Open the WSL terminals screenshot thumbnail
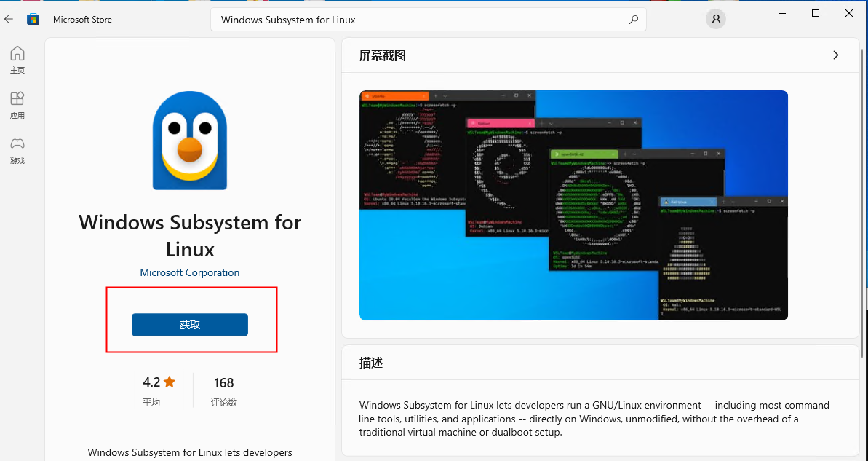 pyautogui.click(x=573, y=205)
